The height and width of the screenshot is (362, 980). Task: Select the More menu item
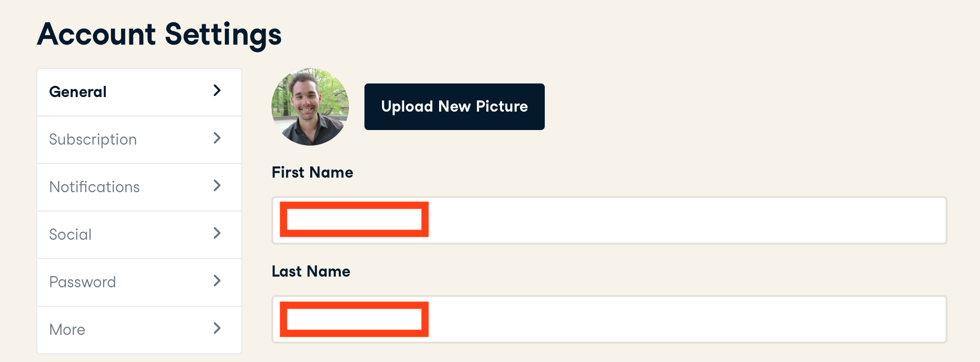(x=67, y=329)
